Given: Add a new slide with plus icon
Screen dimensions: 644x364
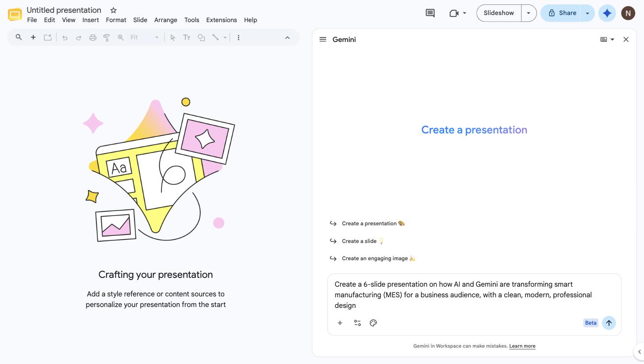Looking at the screenshot, I should tap(33, 38).
